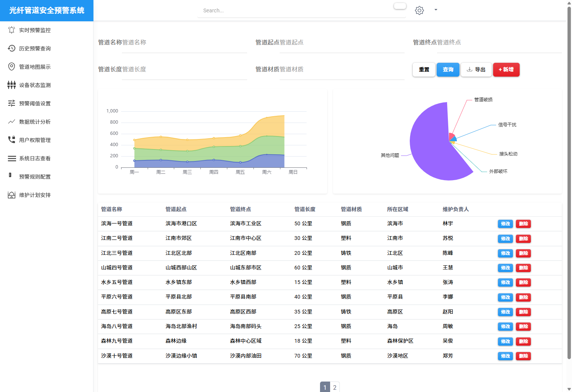Click the history clock icon for 历史预警查询
The image size is (572, 392).
click(x=12, y=49)
